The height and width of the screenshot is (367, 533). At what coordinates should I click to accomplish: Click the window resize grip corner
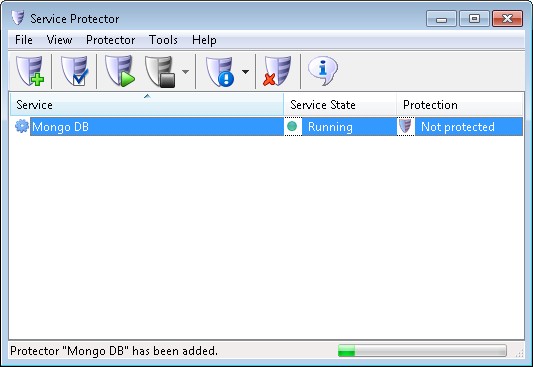pos(519,353)
